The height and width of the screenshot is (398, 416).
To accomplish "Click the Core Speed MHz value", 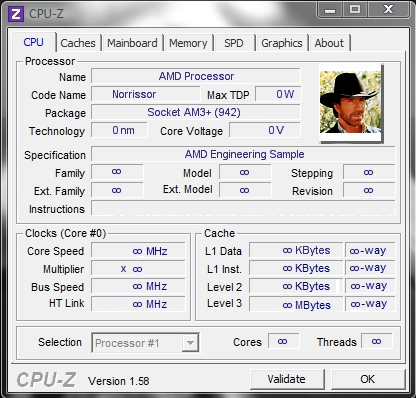I will [x=138, y=251].
